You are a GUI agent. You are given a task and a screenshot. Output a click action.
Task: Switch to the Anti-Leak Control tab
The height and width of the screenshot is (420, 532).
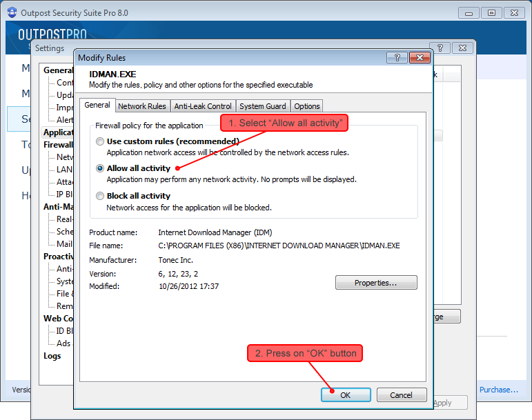pos(203,106)
